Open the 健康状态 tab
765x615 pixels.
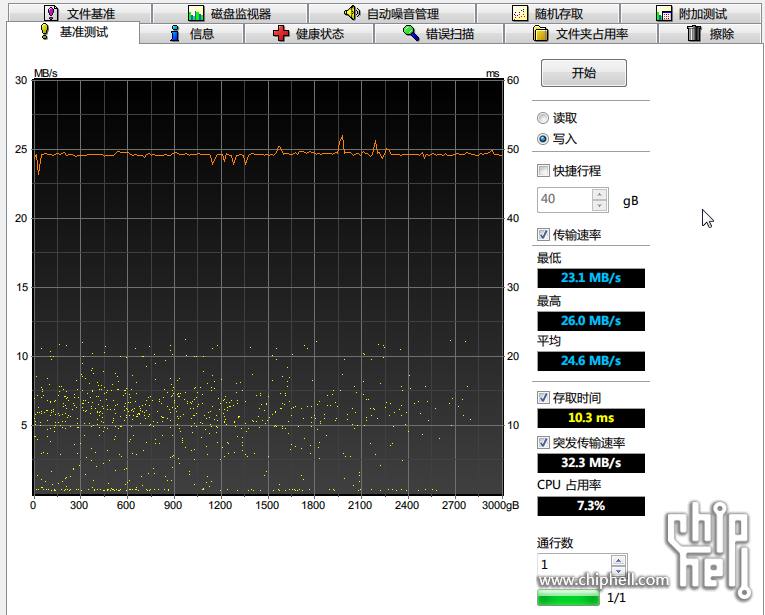pos(309,34)
